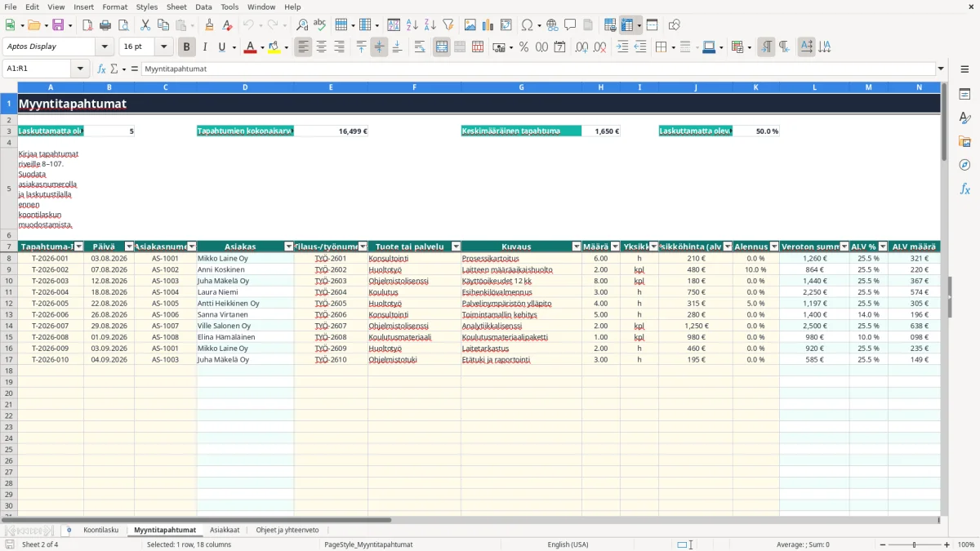Increase cell indent
The image size is (980, 551).
pos(622,47)
